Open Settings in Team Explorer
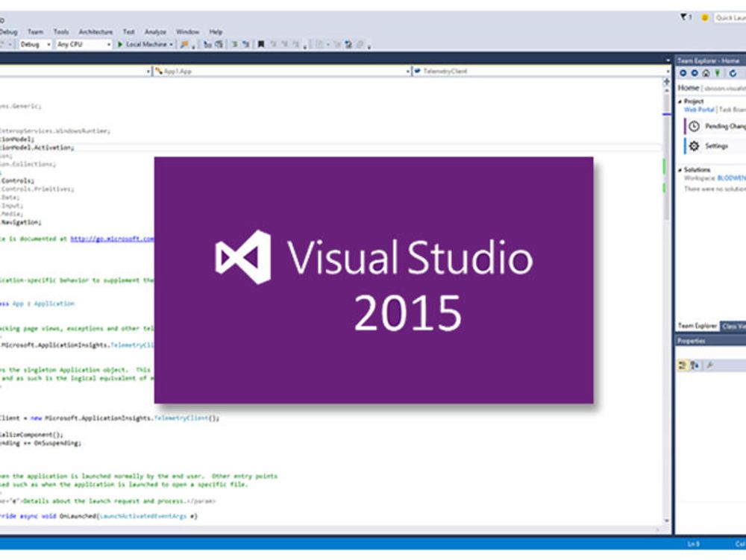The height and width of the screenshot is (560, 746). click(x=716, y=146)
